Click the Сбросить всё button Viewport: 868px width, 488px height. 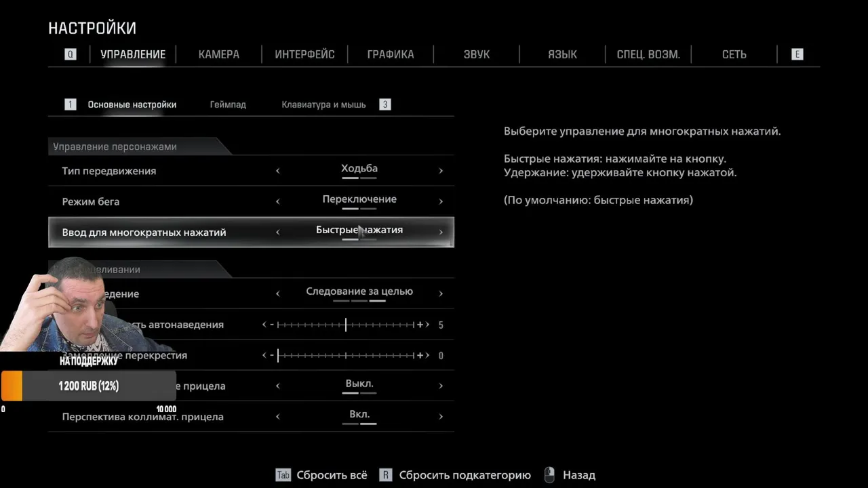321,475
